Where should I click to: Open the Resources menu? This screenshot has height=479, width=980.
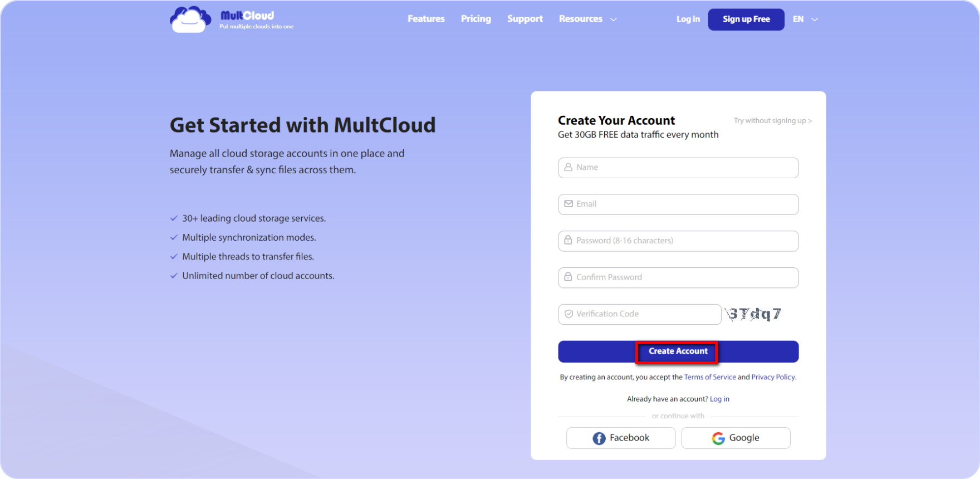coord(581,19)
